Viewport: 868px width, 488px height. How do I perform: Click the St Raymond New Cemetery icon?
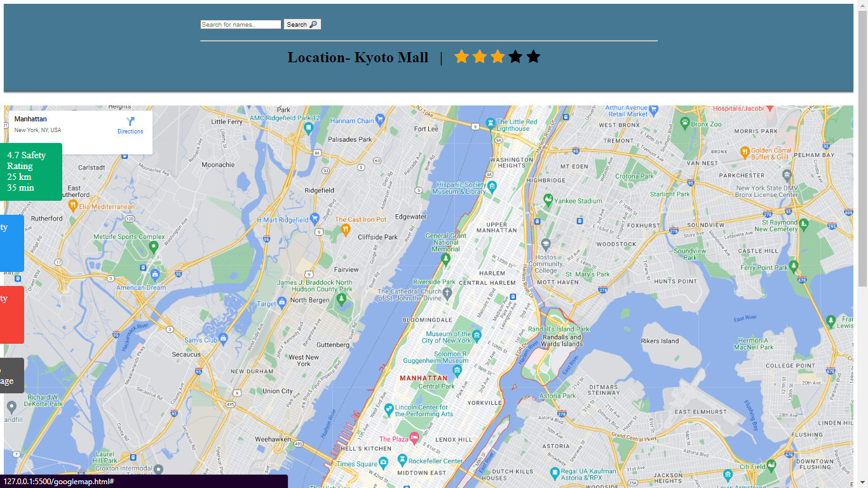pyautogui.click(x=804, y=223)
